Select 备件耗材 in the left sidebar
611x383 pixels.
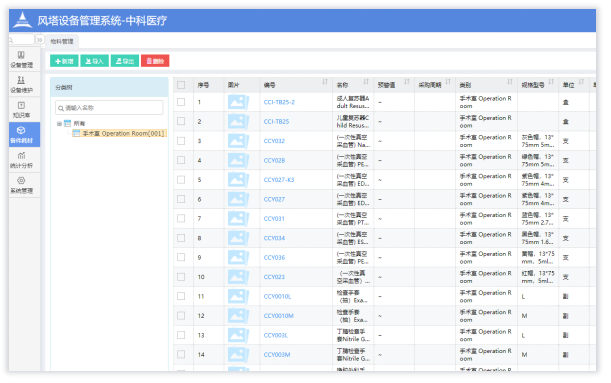click(24, 135)
